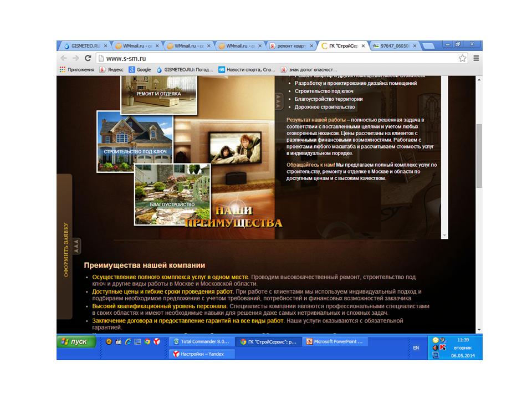Open a new browser tab

(x=428, y=46)
